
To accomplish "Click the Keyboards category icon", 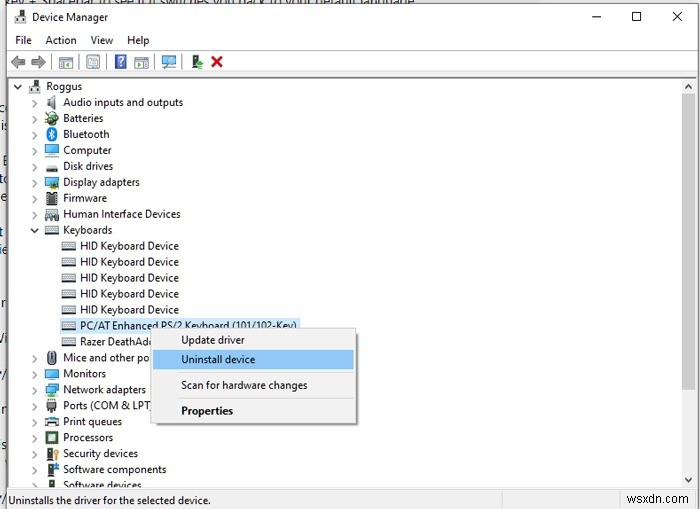I will (52, 230).
